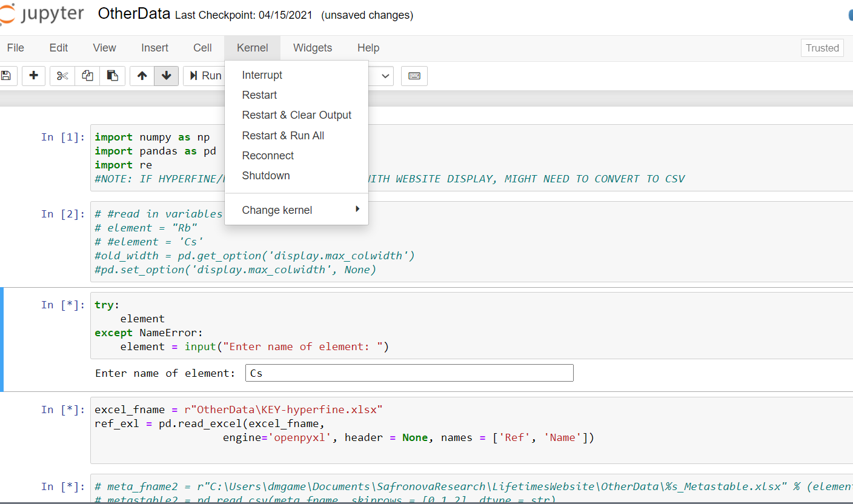Run the selected cell
Image resolution: width=853 pixels, height=504 pixels.
coord(205,76)
